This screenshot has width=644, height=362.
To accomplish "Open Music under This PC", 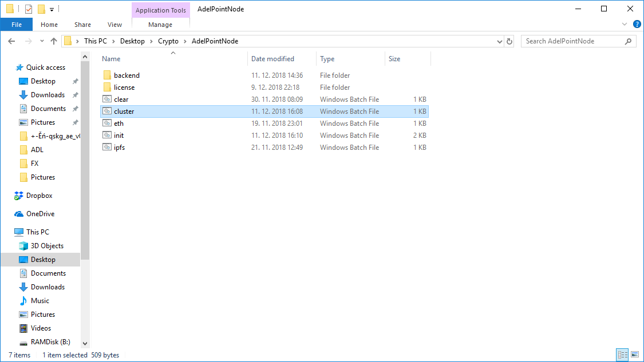I will pos(40,301).
